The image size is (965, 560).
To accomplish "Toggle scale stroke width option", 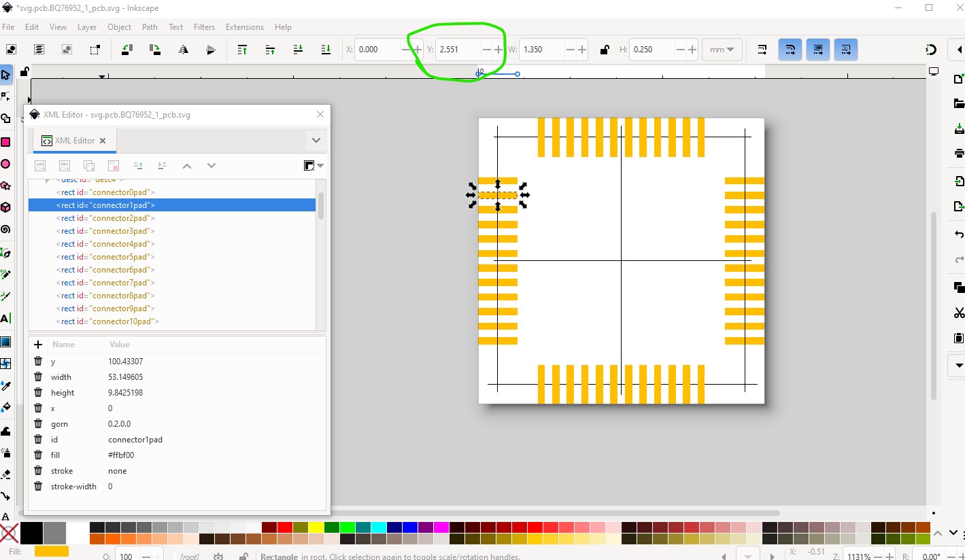I will click(x=762, y=50).
